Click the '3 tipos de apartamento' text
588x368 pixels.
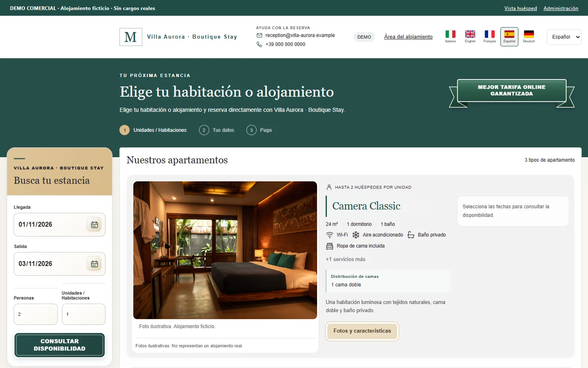549,160
